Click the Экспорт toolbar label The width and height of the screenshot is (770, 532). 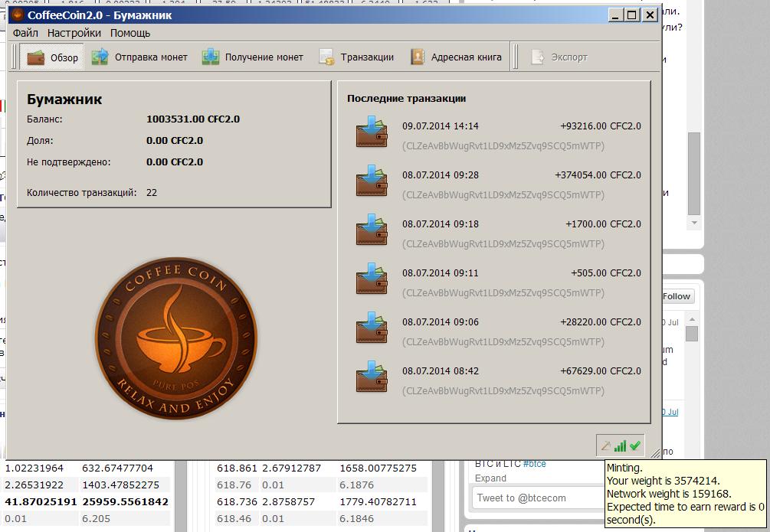tap(569, 57)
